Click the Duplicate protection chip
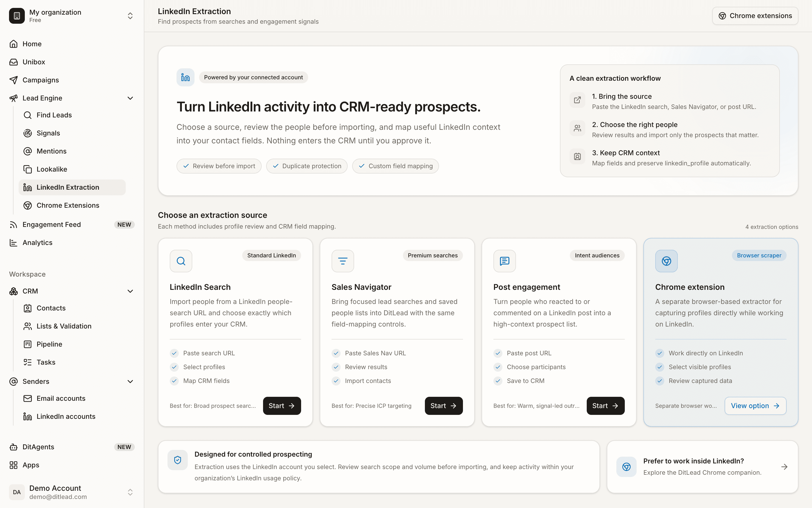The image size is (812, 508). click(307, 166)
